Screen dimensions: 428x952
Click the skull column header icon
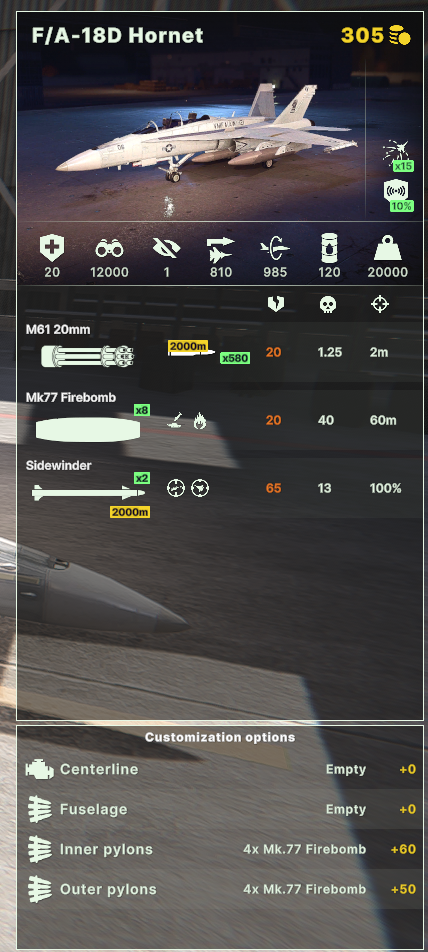tap(328, 305)
